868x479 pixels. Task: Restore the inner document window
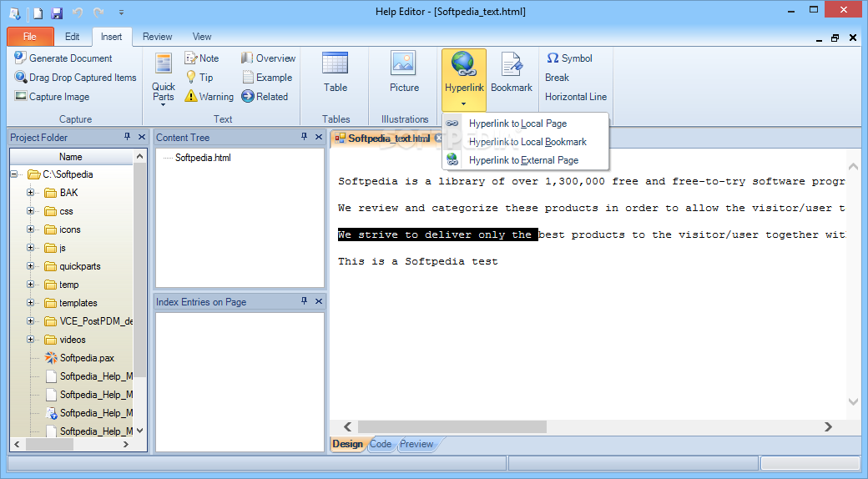[835, 38]
